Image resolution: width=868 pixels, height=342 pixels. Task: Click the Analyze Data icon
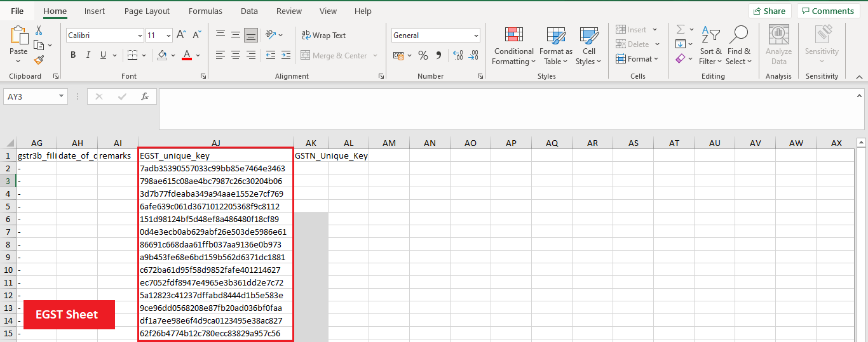click(778, 45)
